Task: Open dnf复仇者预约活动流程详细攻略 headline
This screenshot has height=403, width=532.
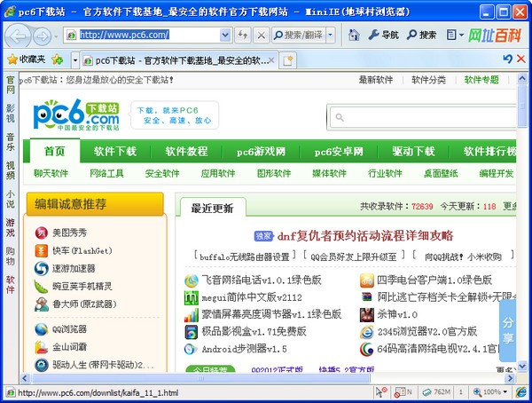Action: [365, 235]
